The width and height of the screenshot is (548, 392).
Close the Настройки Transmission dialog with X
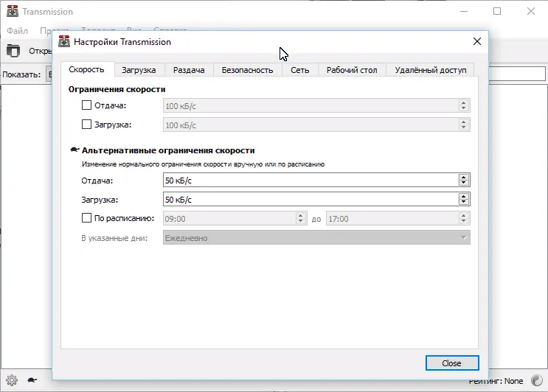[477, 41]
